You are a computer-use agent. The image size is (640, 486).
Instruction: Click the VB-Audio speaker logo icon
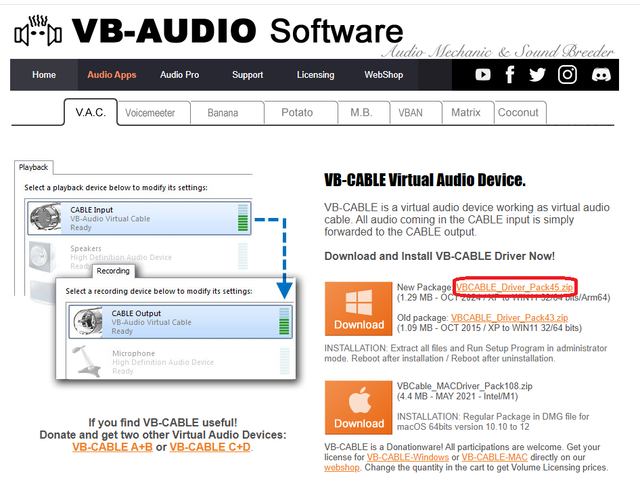pyautogui.click(x=38, y=31)
